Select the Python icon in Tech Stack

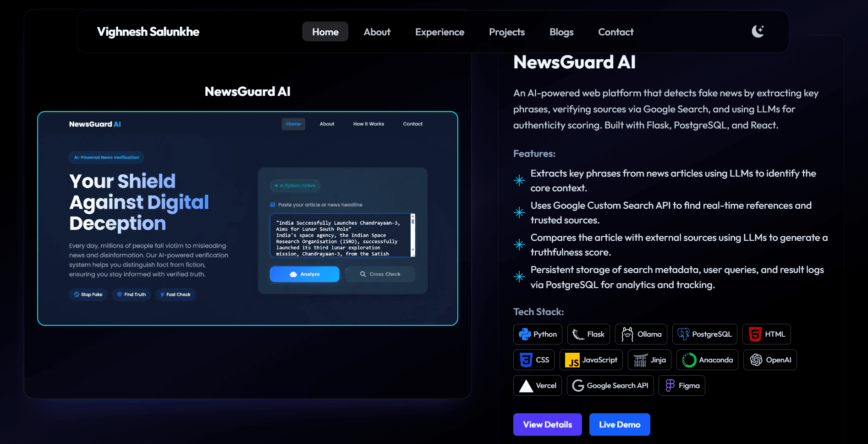[x=525, y=334]
